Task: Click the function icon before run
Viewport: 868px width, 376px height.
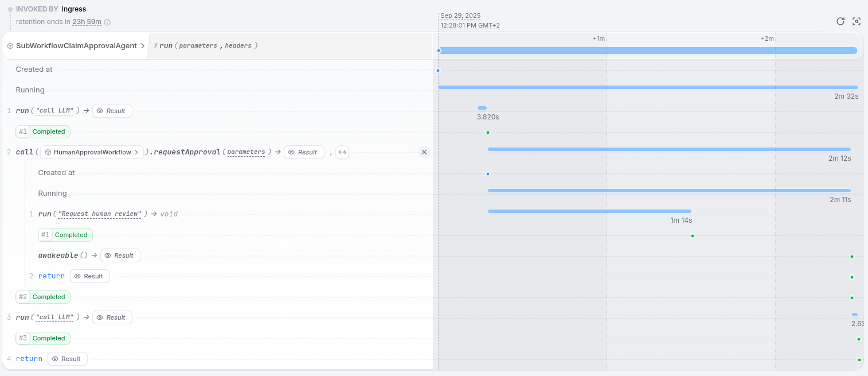Action: 156,45
